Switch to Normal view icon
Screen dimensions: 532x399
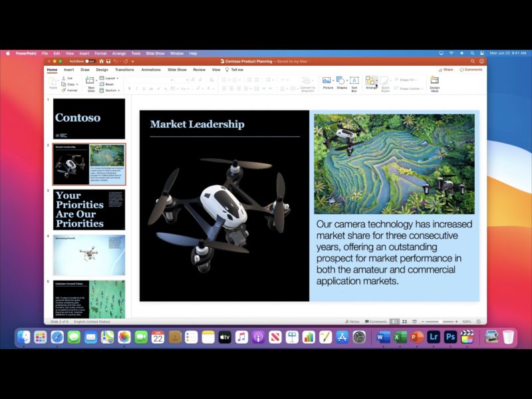tap(394, 321)
